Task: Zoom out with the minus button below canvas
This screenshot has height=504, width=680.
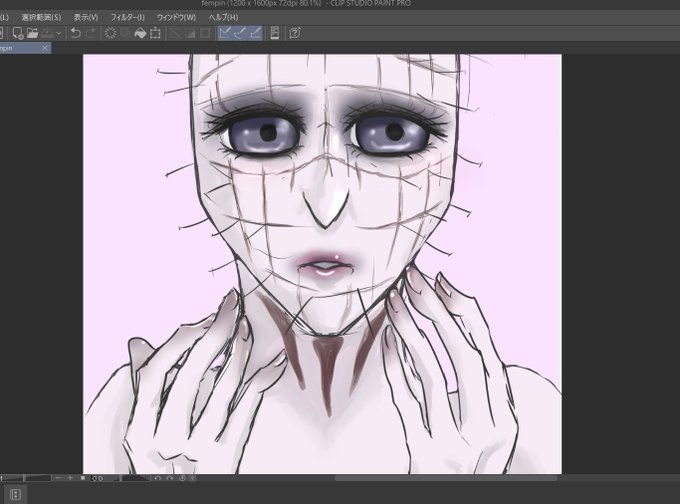Action: click(58, 478)
